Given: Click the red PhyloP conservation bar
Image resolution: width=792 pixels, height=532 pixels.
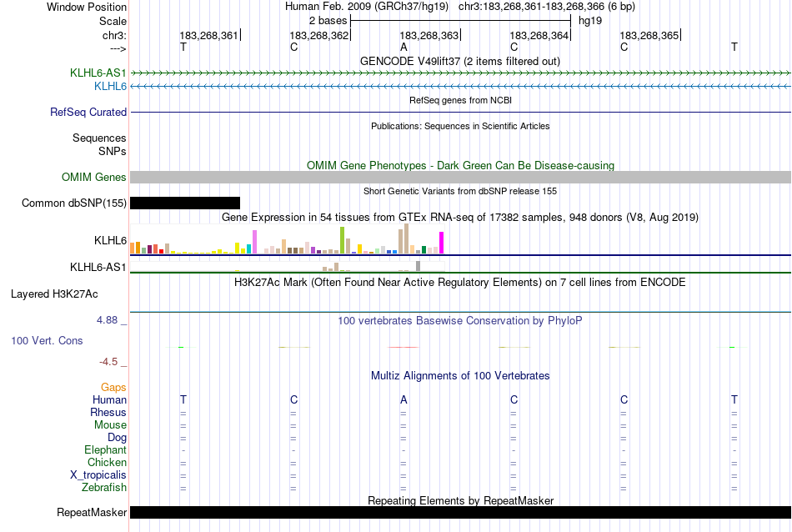Looking at the screenshot, I should point(403,347).
